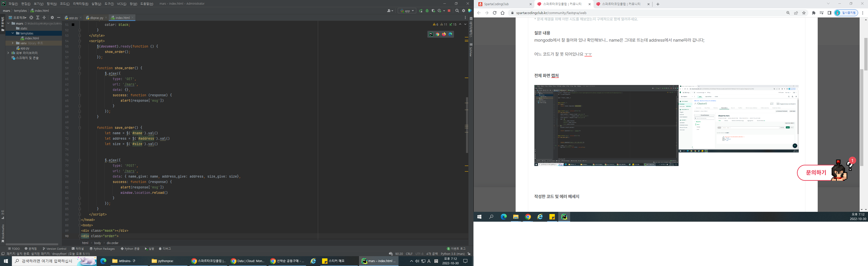
Task: Collapse all nodes in the Project panel
Action: point(44,17)
